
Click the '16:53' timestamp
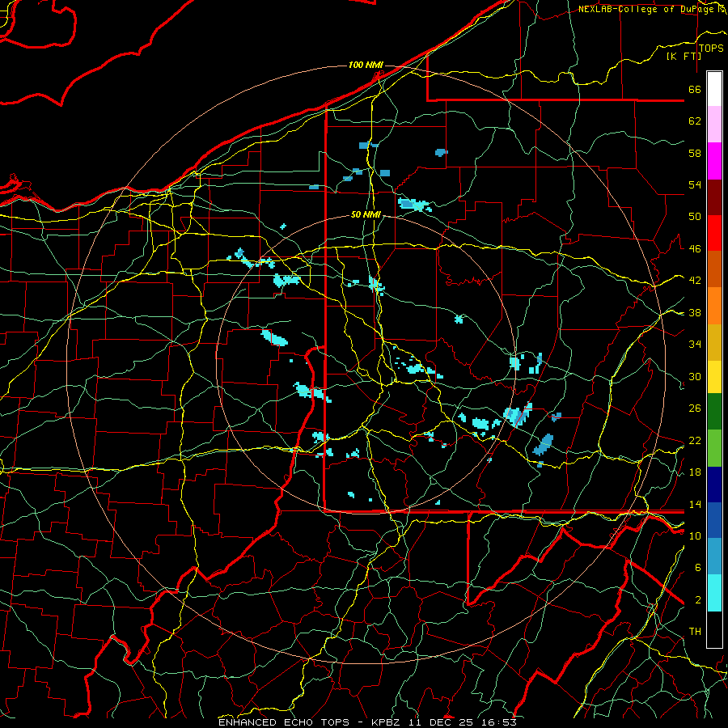(499, 722)
